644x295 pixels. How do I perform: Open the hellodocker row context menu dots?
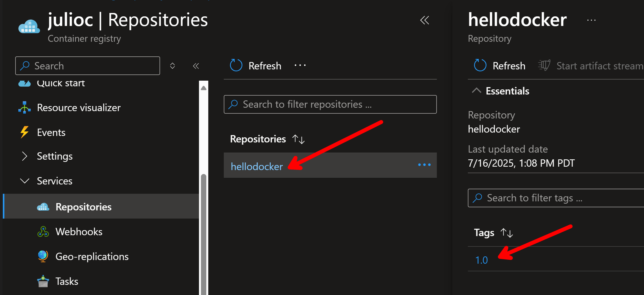click(424, 165)
